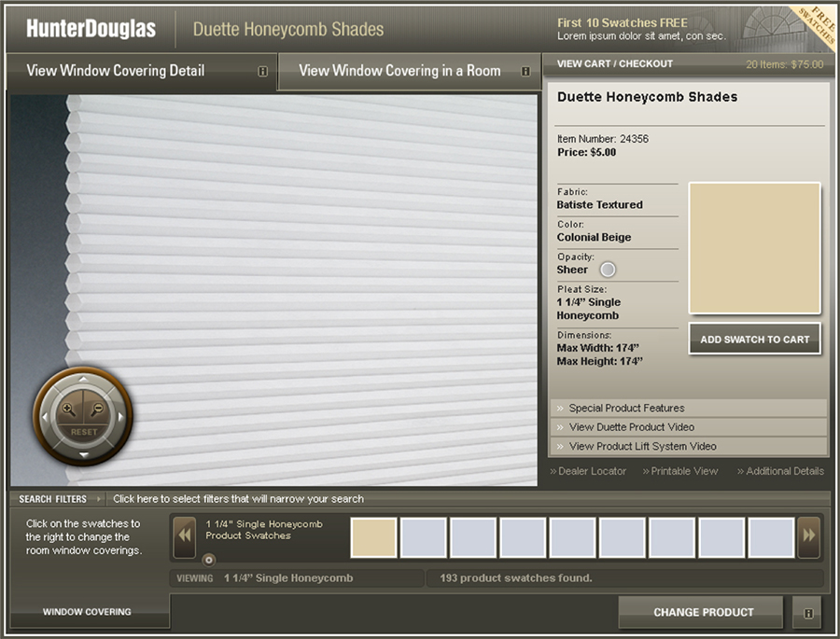Open info icon on Window Covering Detail tab
This screenshot has height=639, width=840.
[x=262, y=71]
